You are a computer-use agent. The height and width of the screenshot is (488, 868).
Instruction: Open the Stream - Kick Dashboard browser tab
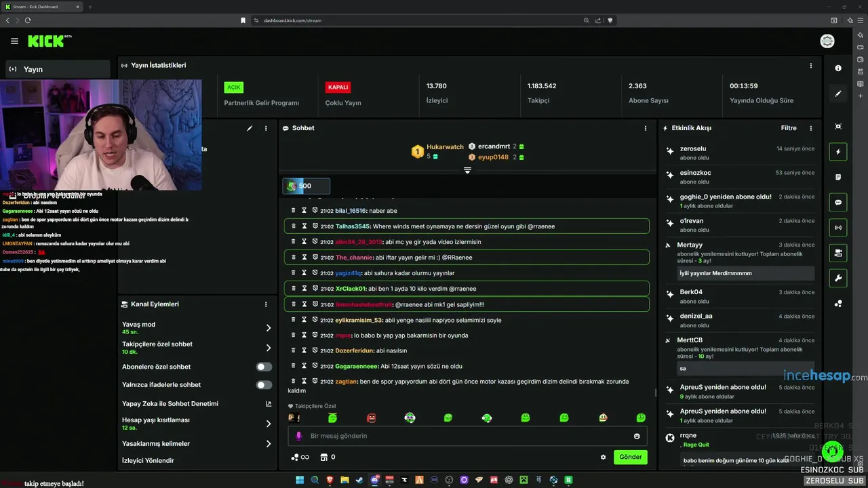coord(42,7)
